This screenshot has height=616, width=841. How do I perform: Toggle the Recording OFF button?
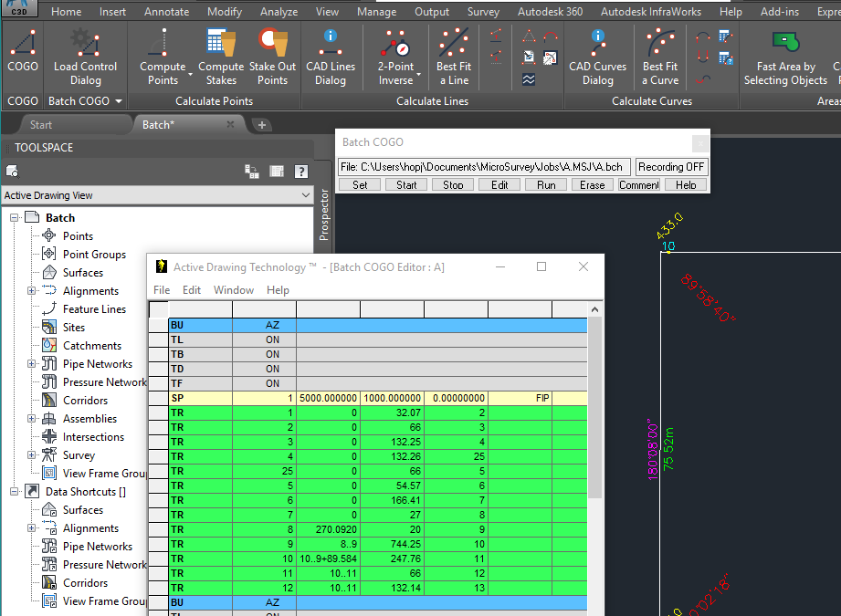click(671, 167)
